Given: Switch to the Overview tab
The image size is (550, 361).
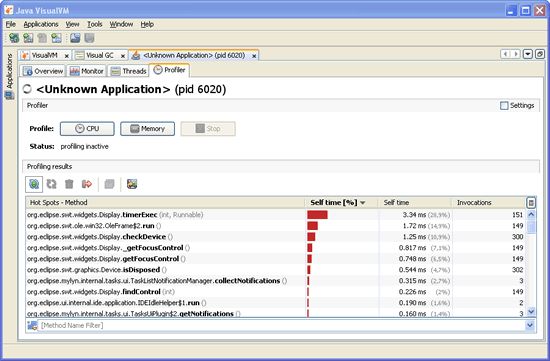Looking at the screenshot, I should [43, 71].
